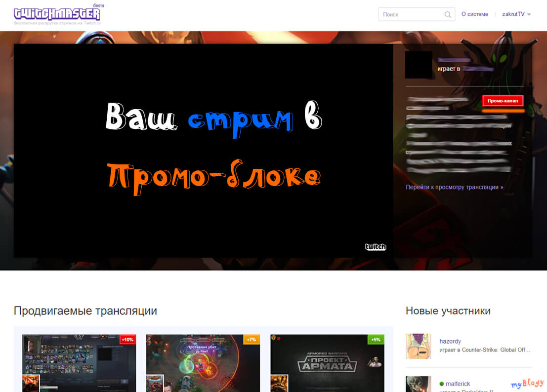The height and width of the screenshot is (392, 547).
Task: Click the promo-block video player
Action: tap(203, 151)
